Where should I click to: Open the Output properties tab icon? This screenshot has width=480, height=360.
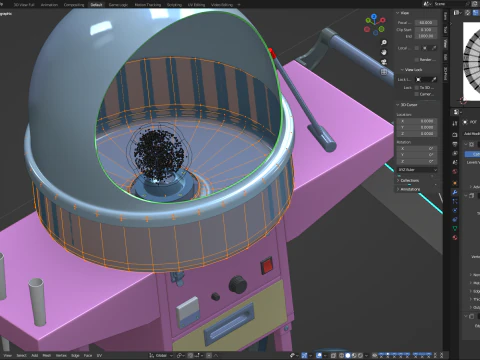pos(455,144)
